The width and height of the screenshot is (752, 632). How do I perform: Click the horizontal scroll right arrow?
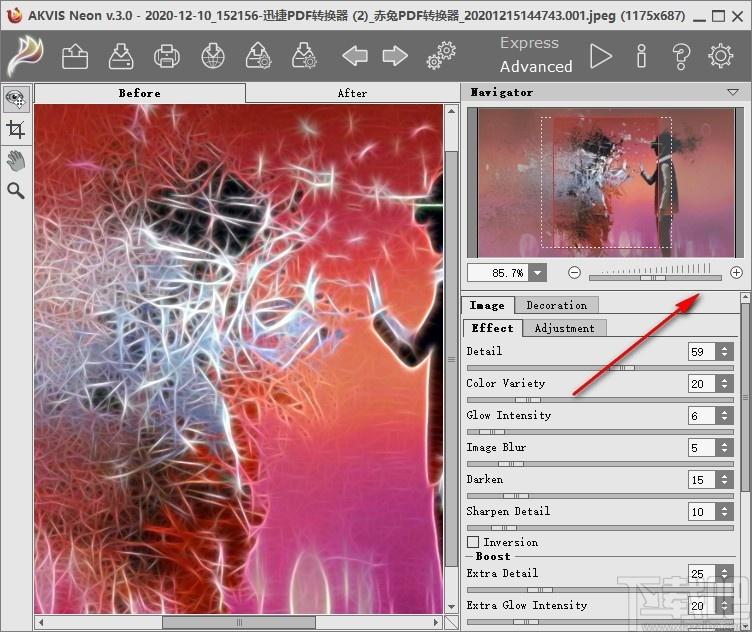(x=435, y=622)
